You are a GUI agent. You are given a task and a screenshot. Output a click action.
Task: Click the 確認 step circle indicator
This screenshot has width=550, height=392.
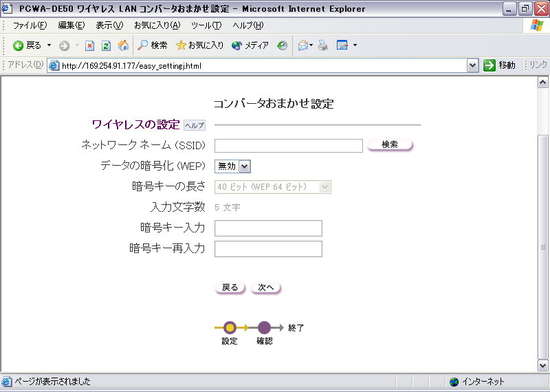(x=264, y=328)
